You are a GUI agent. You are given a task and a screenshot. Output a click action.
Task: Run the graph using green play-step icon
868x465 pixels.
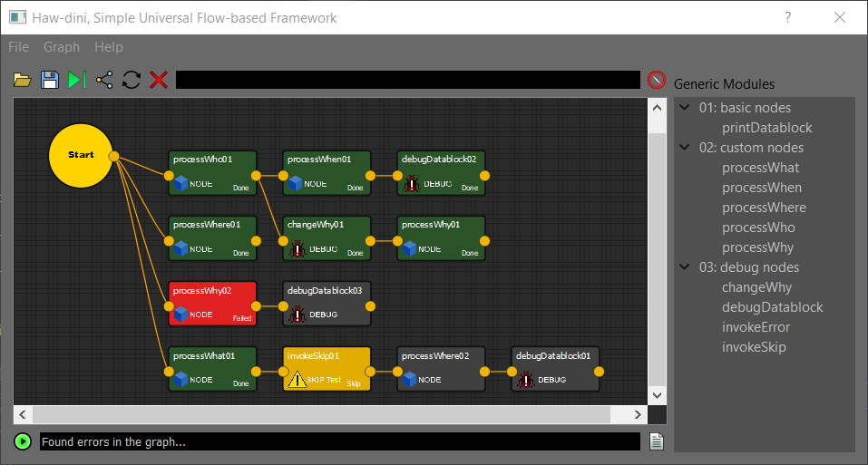tap(77, 80)
